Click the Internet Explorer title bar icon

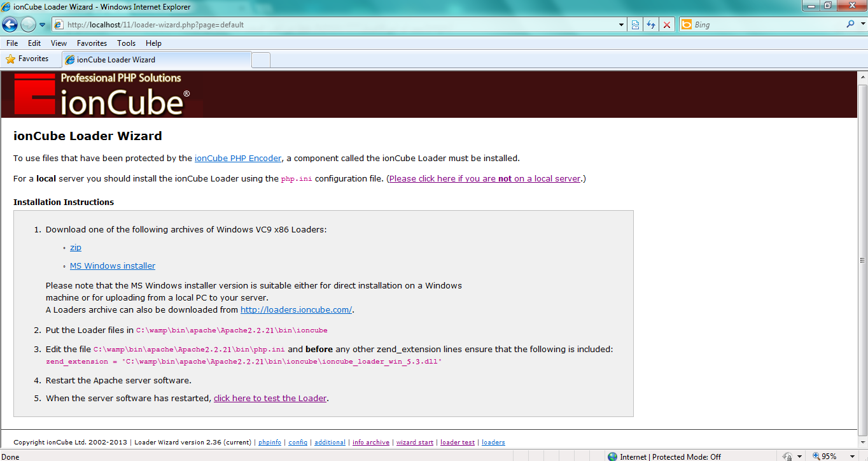[6, 7]
